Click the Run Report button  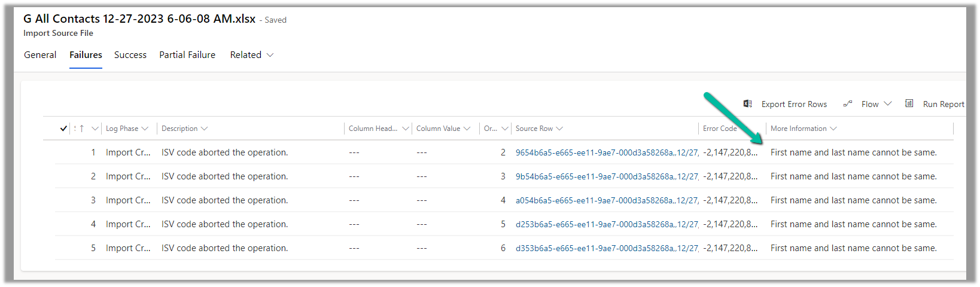pos(943,104)
